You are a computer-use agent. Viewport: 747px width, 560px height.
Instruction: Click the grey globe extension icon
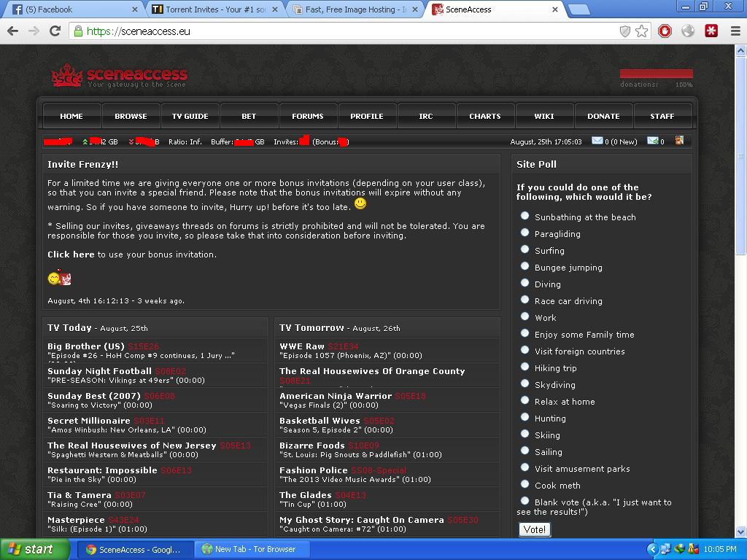pos(688,31)
